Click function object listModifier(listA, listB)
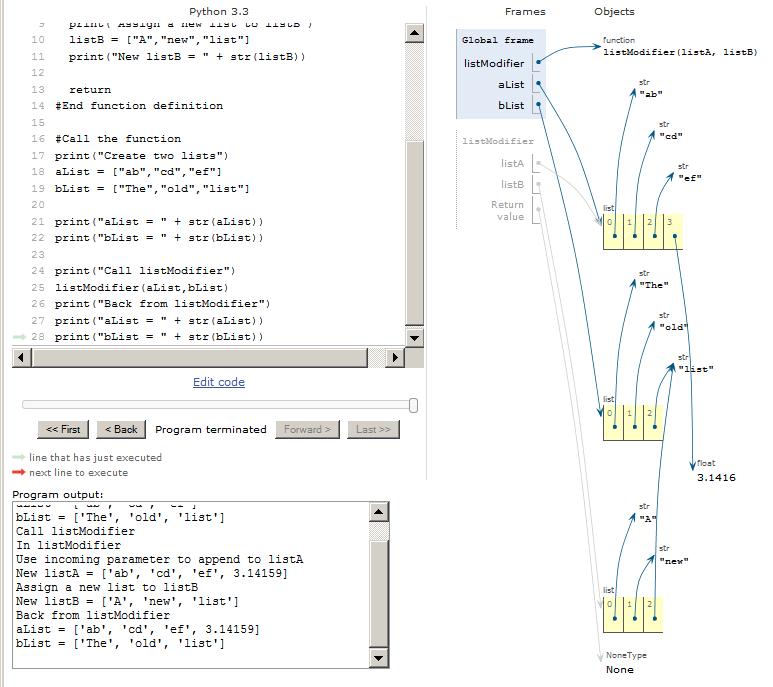This screenshot has width=773, height=687. point(680,52)
